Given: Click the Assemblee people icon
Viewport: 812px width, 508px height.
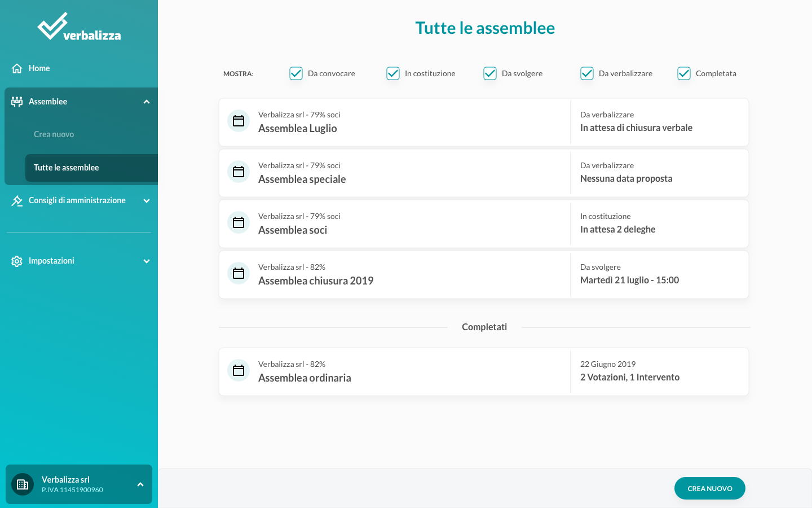Looking at the screenshot, I should 17,102.
